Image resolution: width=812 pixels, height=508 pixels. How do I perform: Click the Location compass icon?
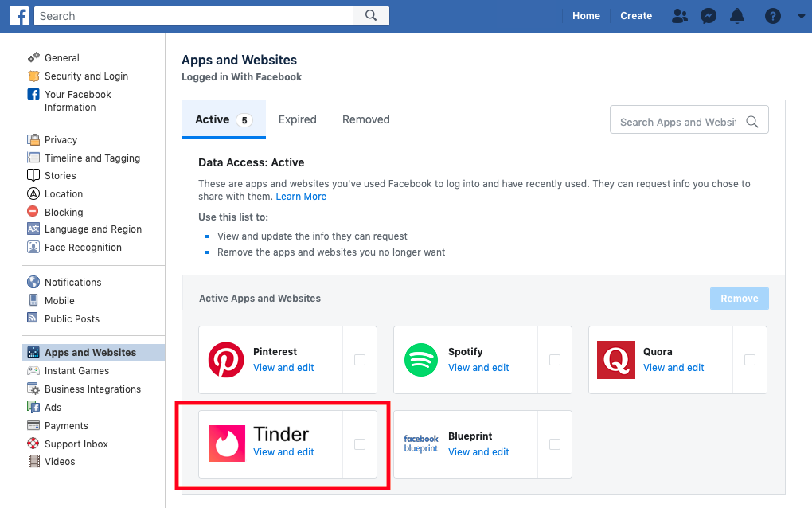(x=33, y=193)
